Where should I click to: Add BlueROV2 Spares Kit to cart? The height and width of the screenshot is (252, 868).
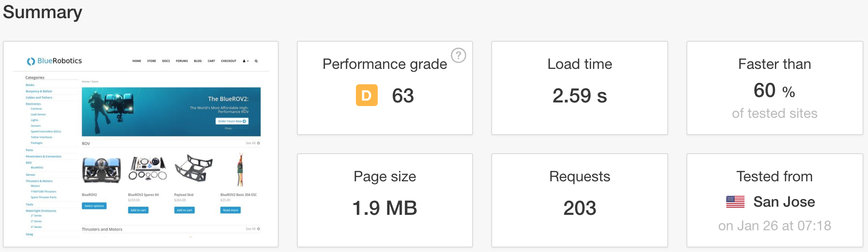[138, 210]
